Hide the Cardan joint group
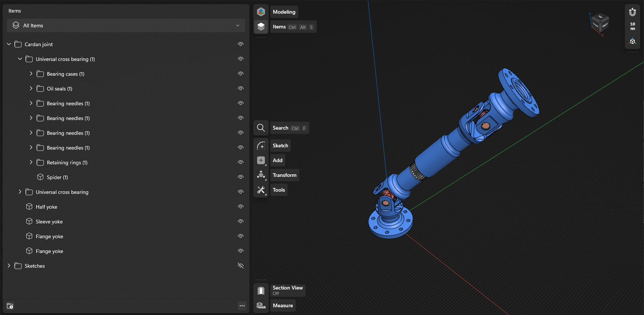This screenshot has height=315, width=644. tap(241, 44)
